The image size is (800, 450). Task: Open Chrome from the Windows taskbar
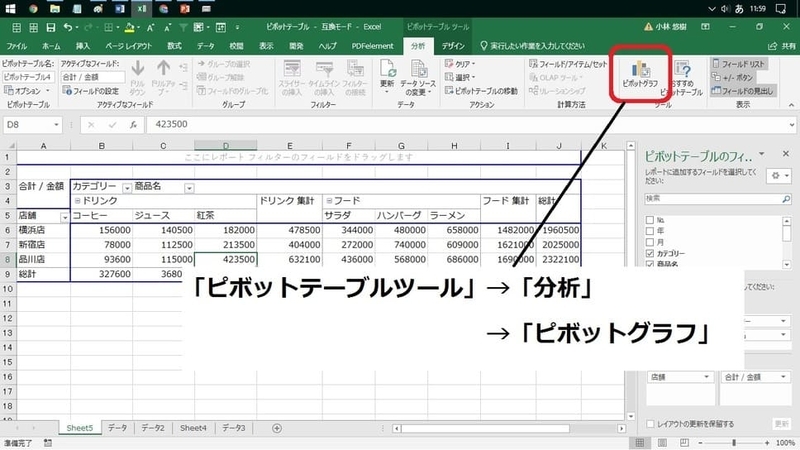pos(33,9)
